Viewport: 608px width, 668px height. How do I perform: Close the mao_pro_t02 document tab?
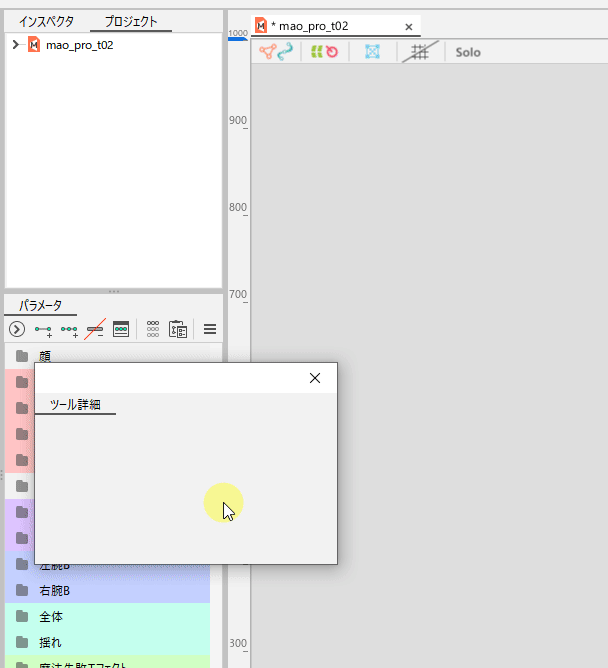(x=408, y=27)
